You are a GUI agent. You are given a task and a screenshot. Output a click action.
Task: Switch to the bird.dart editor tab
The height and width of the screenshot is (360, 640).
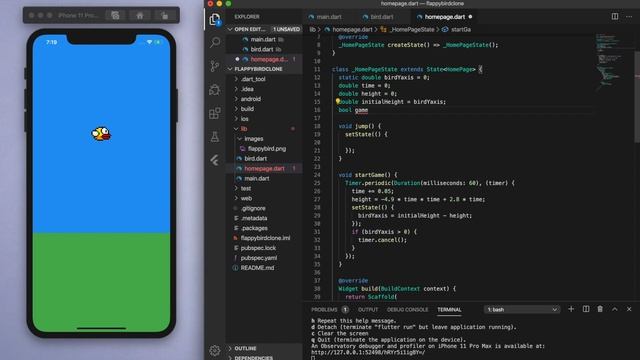(382, 17)
